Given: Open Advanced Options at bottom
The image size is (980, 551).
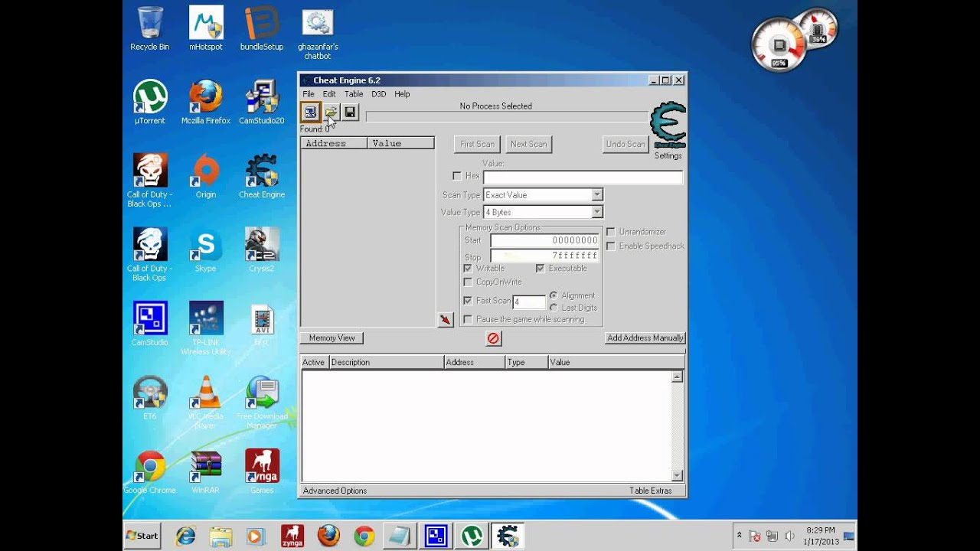Looking at the screenshot, I should click(335, 491).
